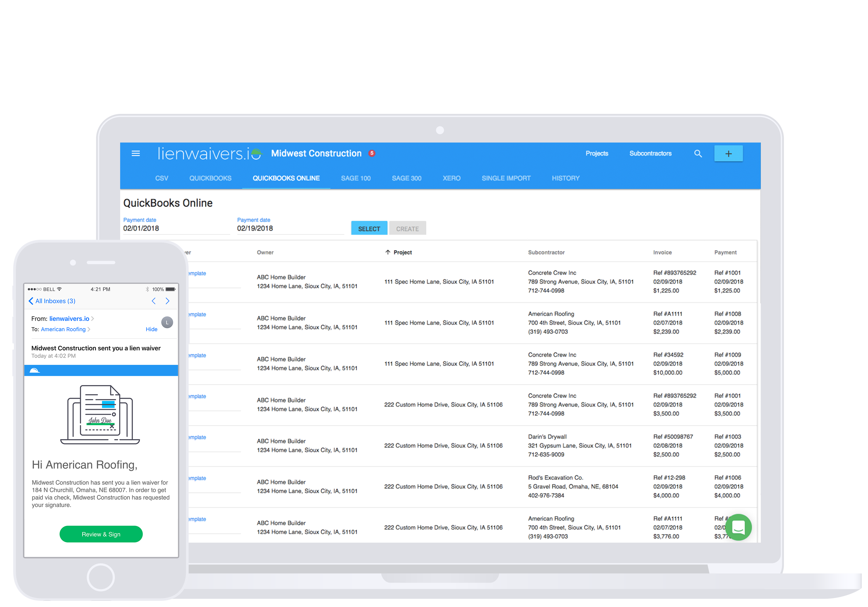Click invoice Ref #50098767 cell
Image resolution: width=868 pixels, height=607 pixels.
coord(673,446)
